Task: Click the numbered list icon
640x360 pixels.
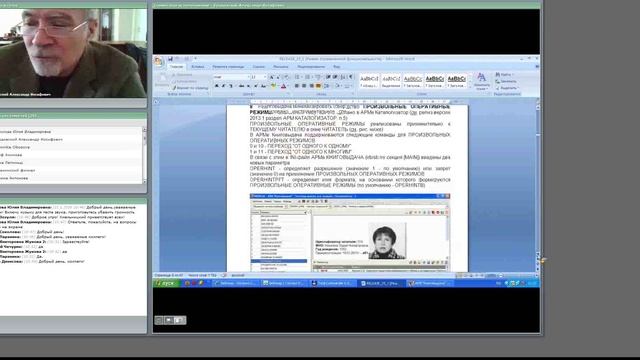Action: coord(308,77)
